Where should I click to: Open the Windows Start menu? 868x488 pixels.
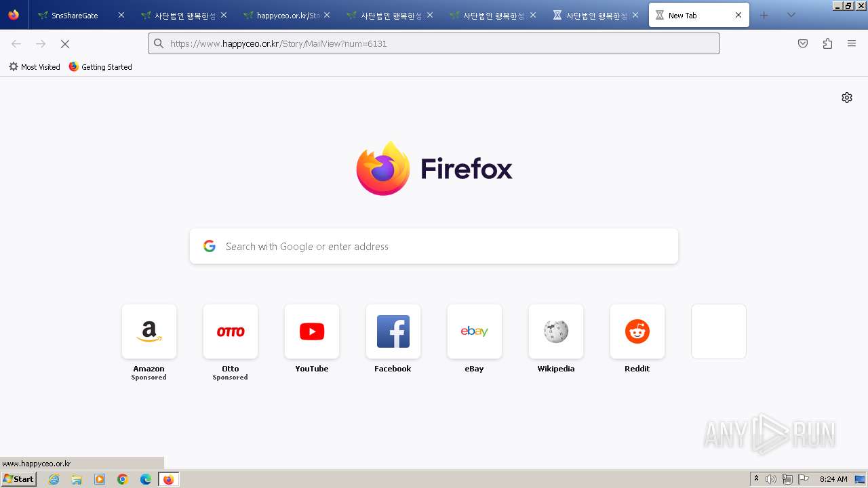(19, 479)
